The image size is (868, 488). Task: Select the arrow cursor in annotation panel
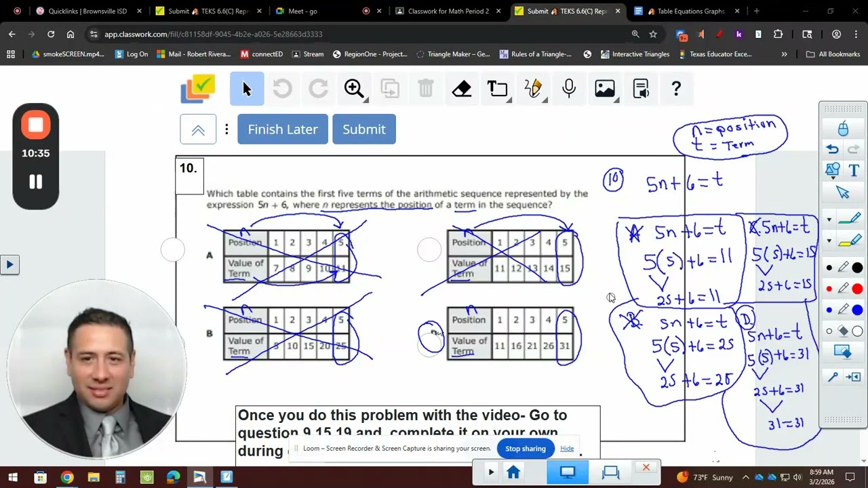[x=843, y=192]
